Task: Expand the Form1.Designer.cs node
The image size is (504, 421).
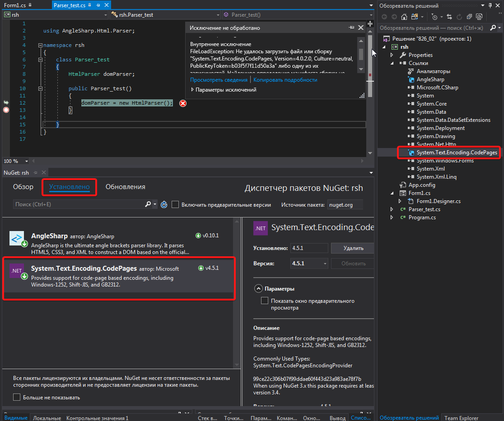Action: coord(400,201)
